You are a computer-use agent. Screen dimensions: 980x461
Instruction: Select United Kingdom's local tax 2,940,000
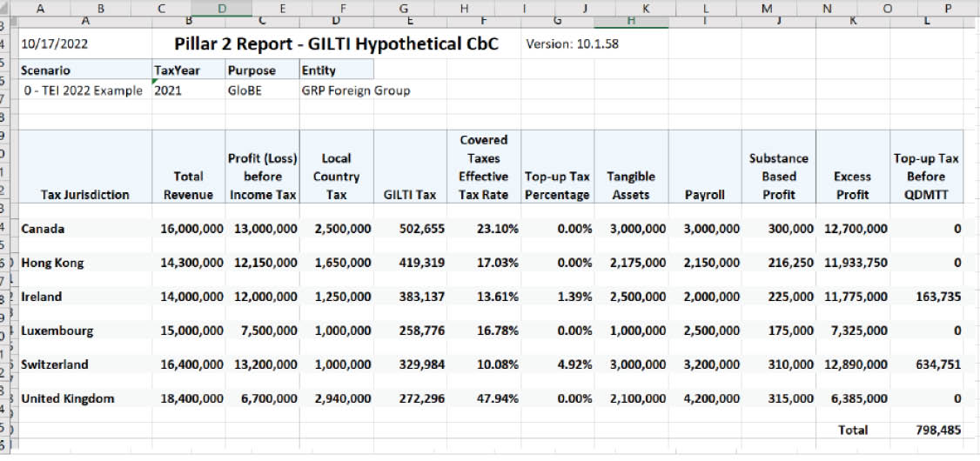point(337,398)
